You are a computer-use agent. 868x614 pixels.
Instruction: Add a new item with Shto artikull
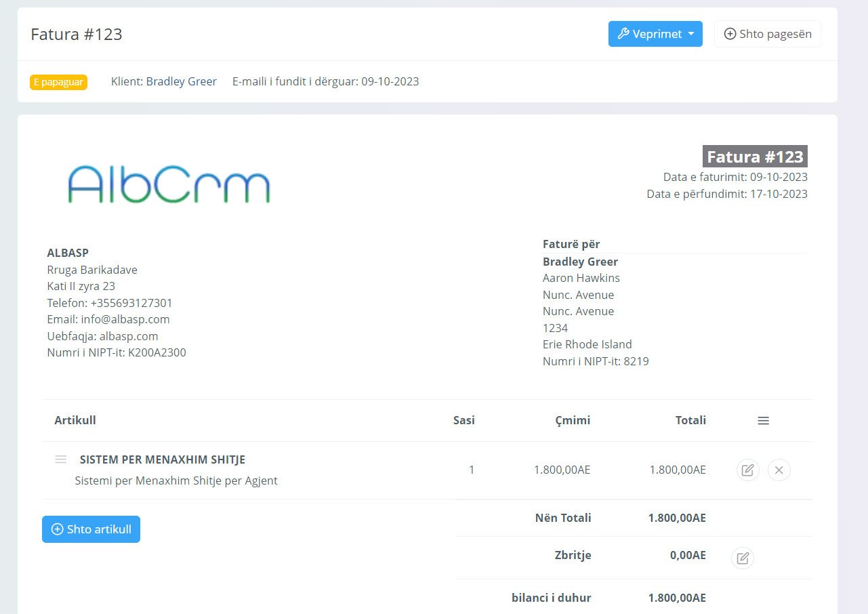pos(91,529)
